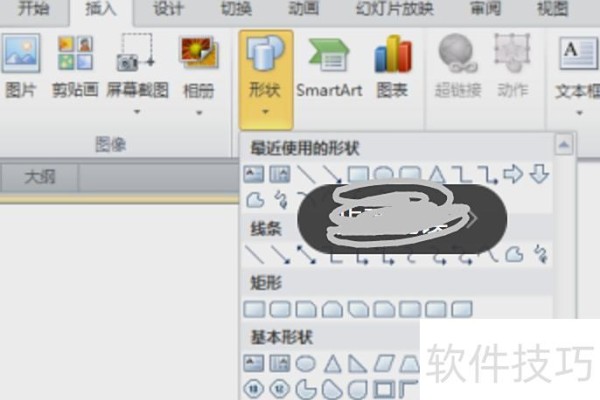Image resolution: width=600 pixels, height=400 pixels.
Task: Pick the right arrow in recently used shapes
Action: [x=514, y=174]
